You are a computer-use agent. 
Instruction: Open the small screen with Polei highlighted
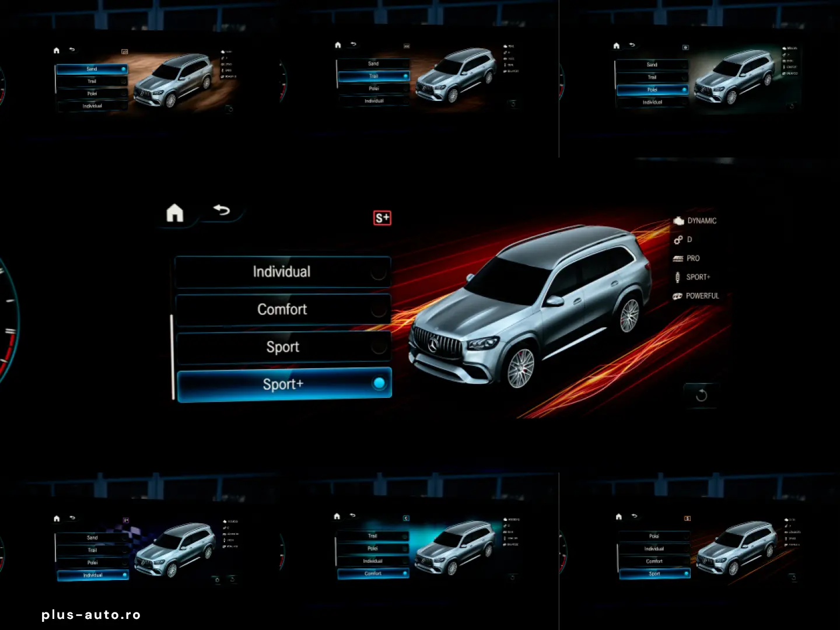(708, 76)
